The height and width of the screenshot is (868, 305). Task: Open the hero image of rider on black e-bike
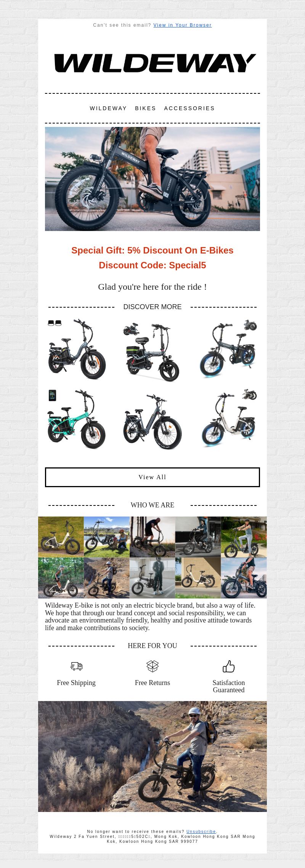pyautogui.click(x=152, y=179)
